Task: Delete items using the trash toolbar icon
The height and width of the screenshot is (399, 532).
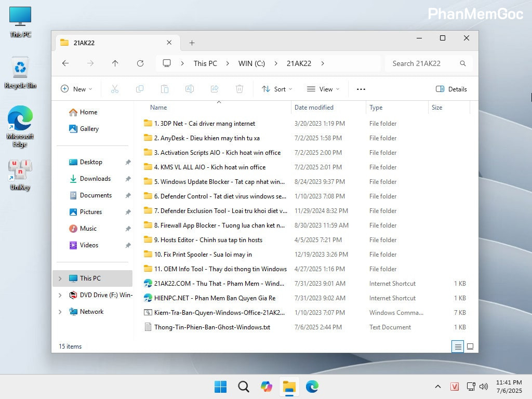Action: pyautogui.click(x=240, y=89)
